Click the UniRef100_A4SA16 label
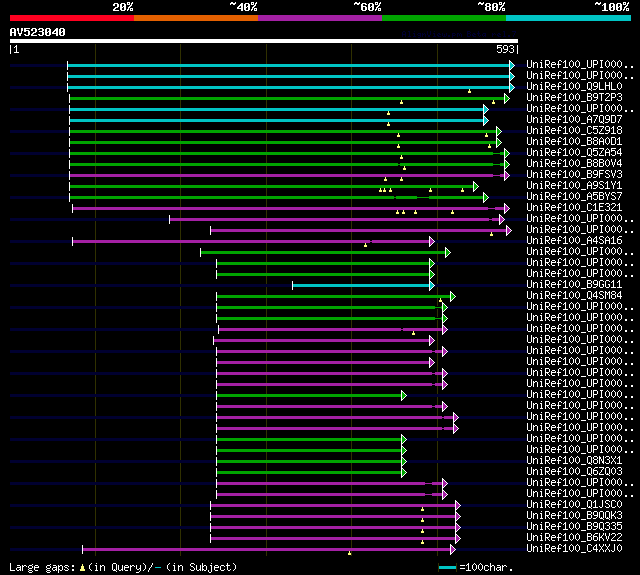Viewport: 640px width, 575px height. pyautogui.click(x=574, y=241)
